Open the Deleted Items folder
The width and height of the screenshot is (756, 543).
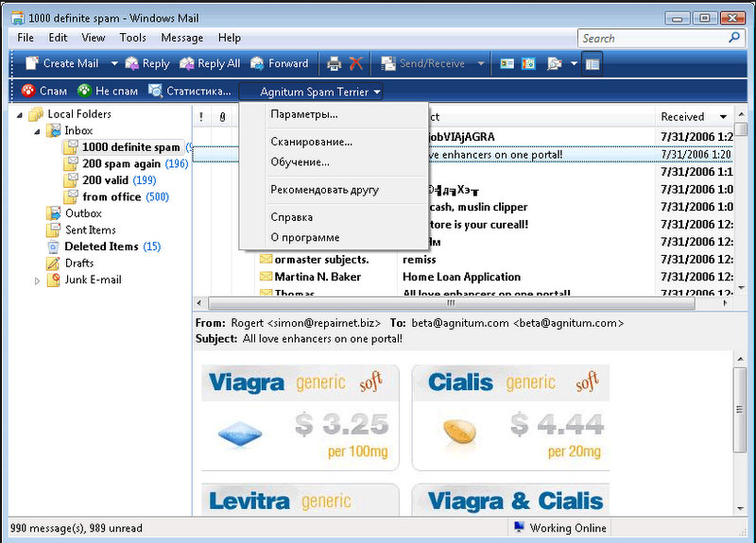tap(103, 246)
